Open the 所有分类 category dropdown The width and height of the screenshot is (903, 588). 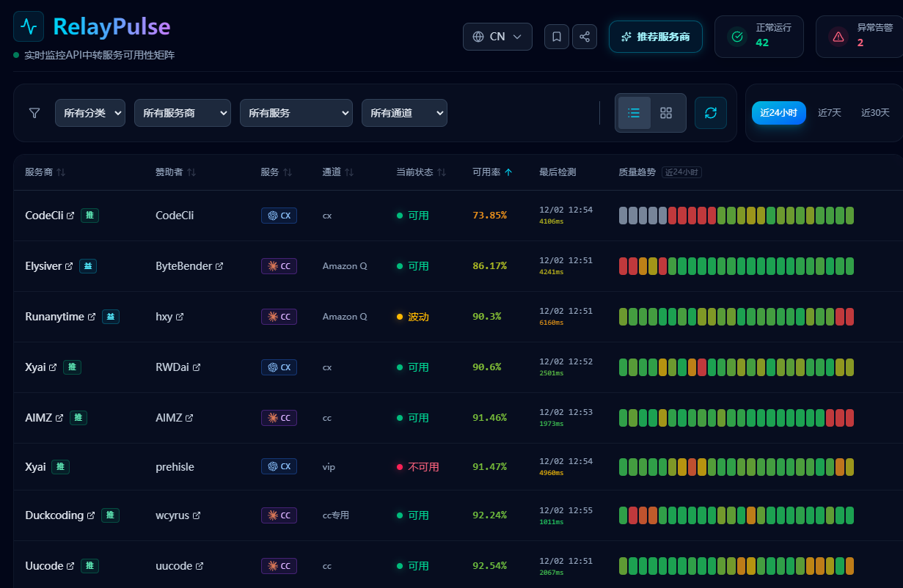point(90,113)
